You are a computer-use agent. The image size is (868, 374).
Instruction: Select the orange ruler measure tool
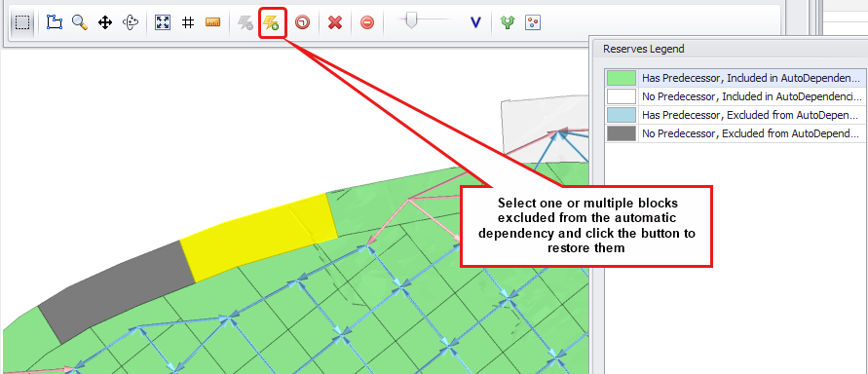point(213,22)
